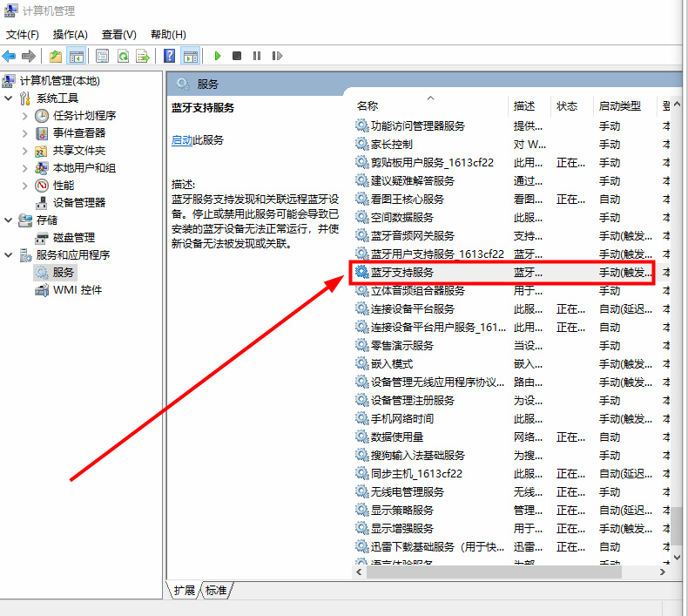The image size is (688, 616).
Task: Click the green Start Service play button
Action: coord(218,56)
